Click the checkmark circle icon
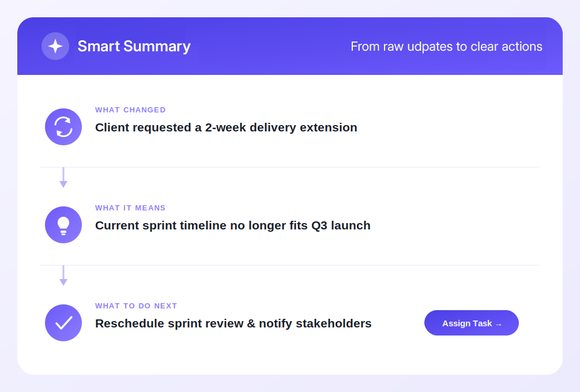 click(63, 323)
